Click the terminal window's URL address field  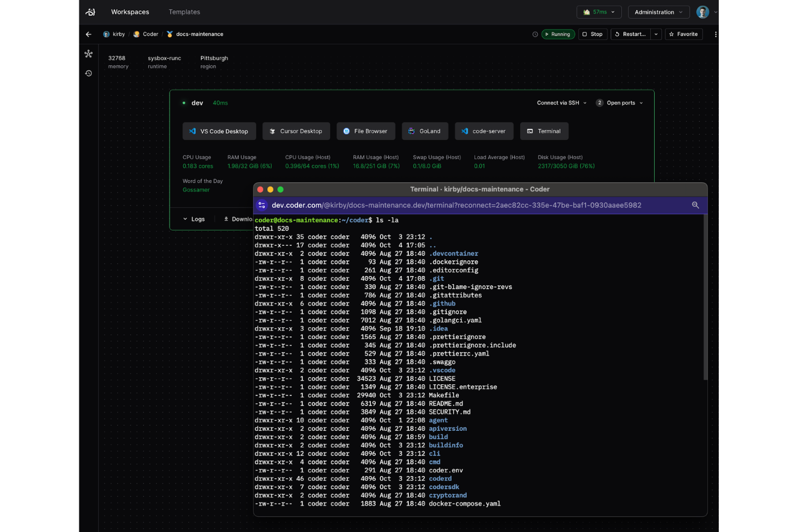point(456,205)
